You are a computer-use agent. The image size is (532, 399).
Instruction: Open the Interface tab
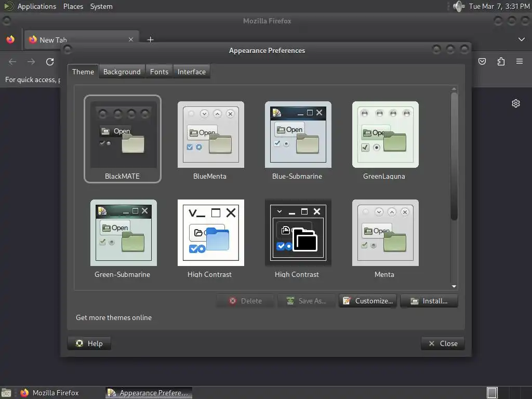point(191,72)
